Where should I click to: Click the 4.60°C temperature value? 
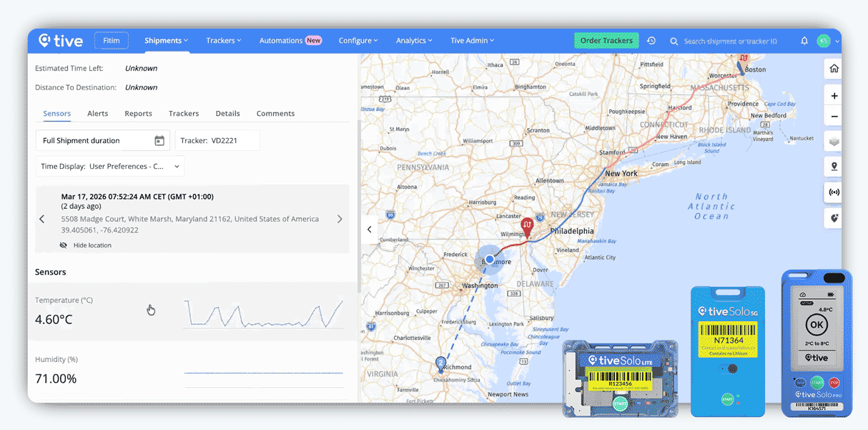tap(54, 319)
